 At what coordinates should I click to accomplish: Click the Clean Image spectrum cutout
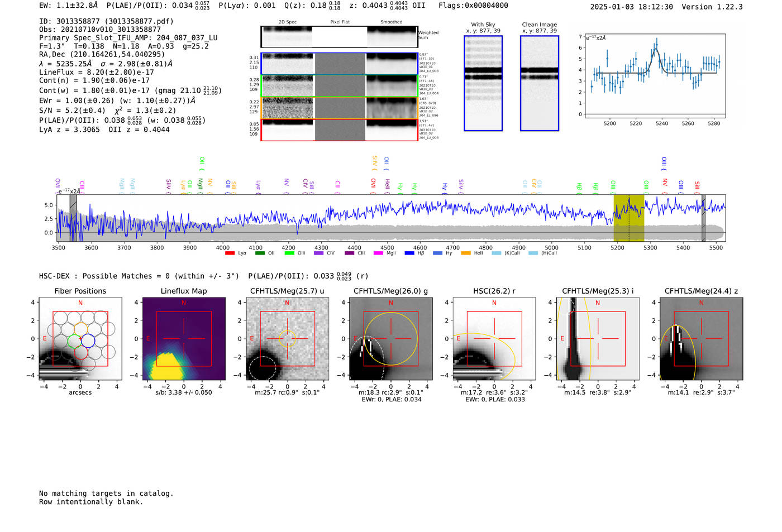(540, 83)
